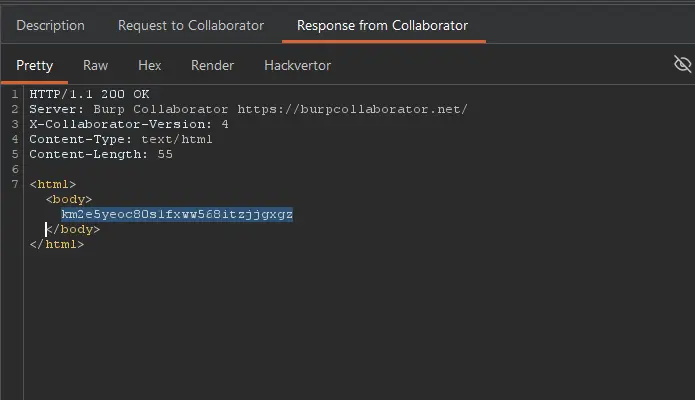Open the Hackvertor tab
Image resolution: width=695 pixels, height=400 pixels.
point(297,66)
